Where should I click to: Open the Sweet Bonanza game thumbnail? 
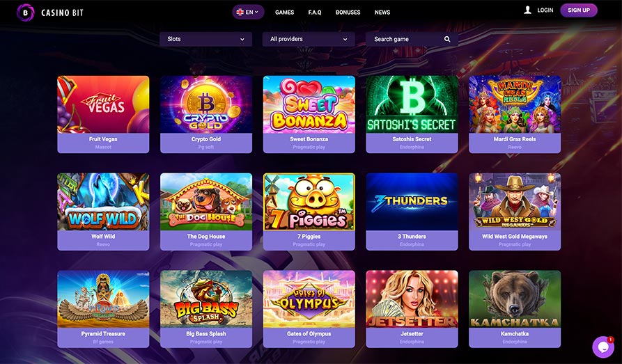click(x=309, y=104)
